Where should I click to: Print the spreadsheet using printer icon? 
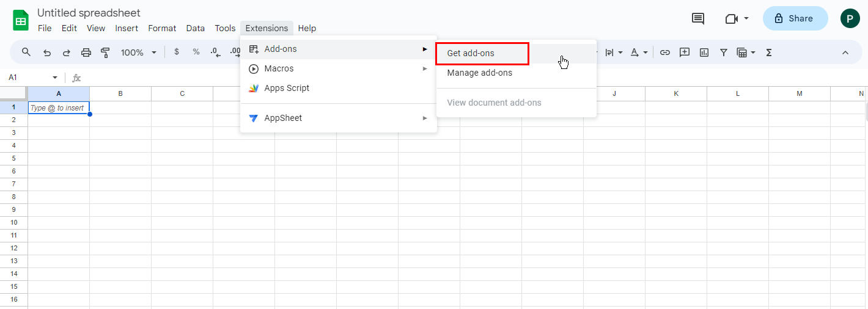[86, 53]
